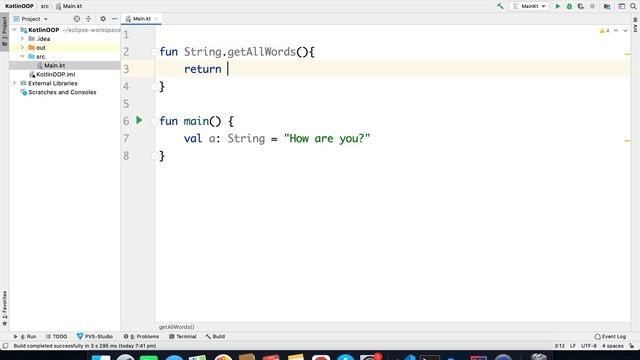Open the Problems tool window
This screenshot has width=640, height=360.
(x=142, y=336)
